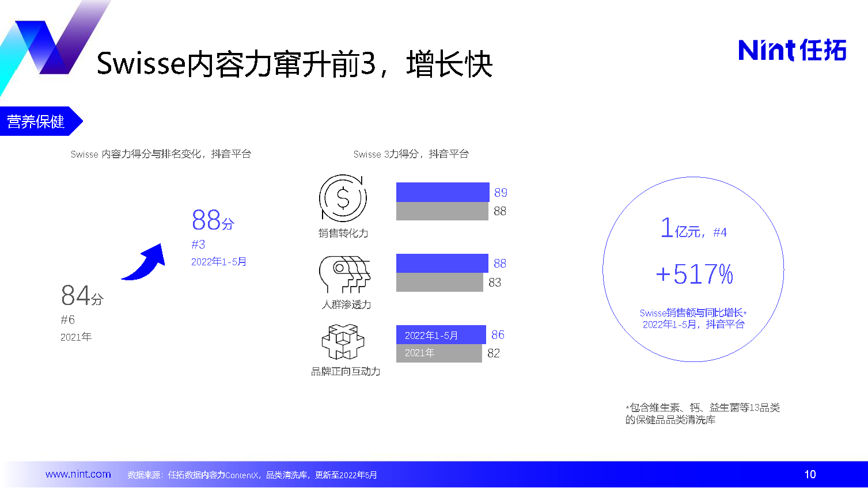
Task: Click the gray bar valued 88
Action: pyautogui.click(x=442, y=211)
